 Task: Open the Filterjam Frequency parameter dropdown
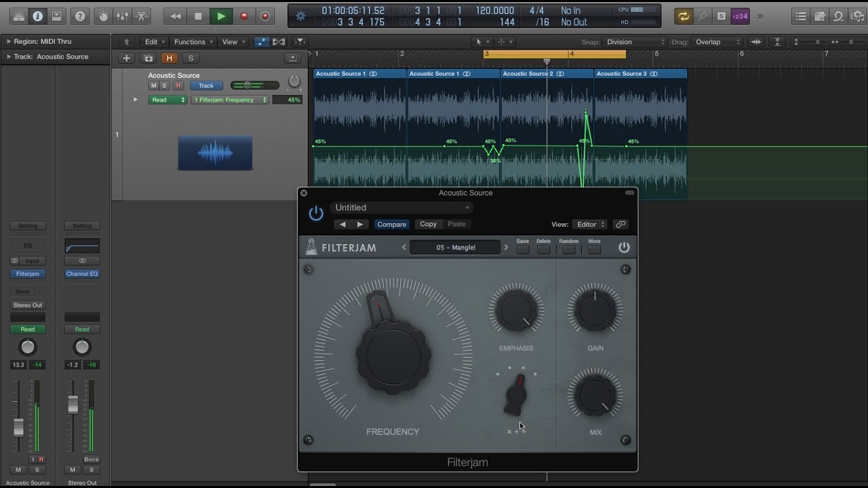pos(230,100)
